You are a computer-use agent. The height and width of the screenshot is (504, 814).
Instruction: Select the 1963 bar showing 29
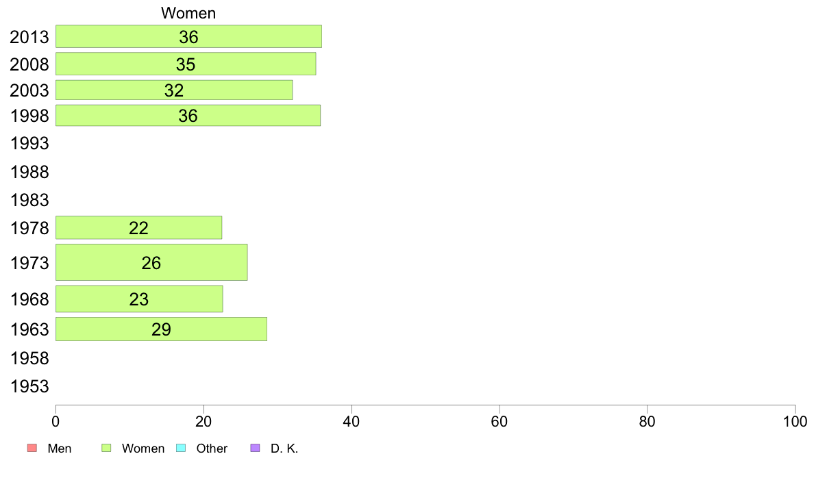coord(162,329)
